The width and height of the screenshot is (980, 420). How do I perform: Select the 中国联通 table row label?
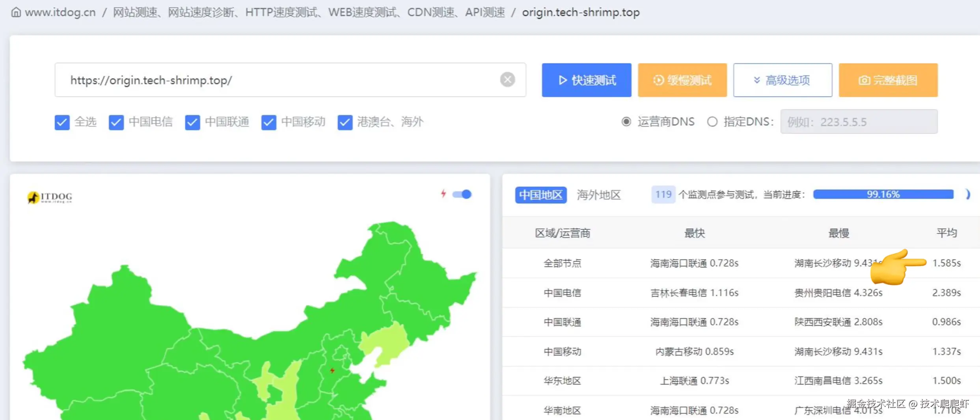(x=563, y=322)
